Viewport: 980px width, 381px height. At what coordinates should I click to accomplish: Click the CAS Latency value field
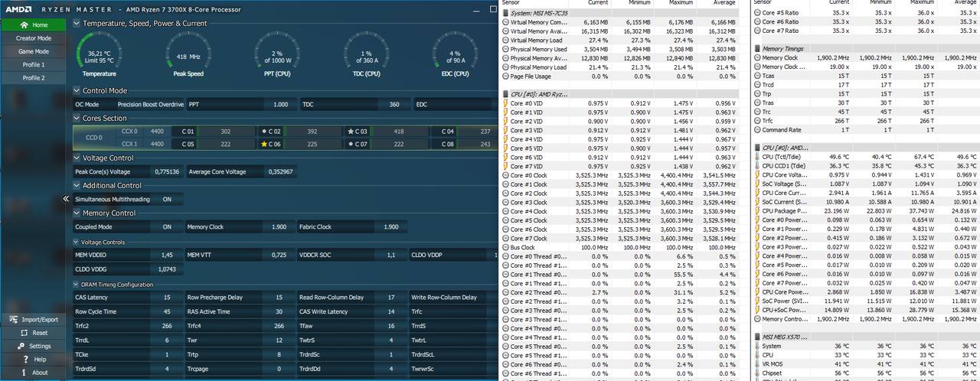167,298
